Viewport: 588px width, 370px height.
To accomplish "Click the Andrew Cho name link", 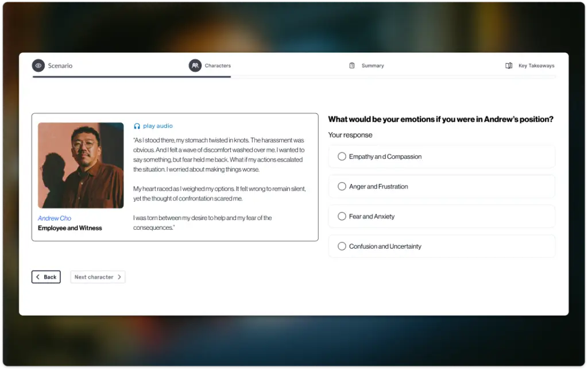I will point(55,218).
